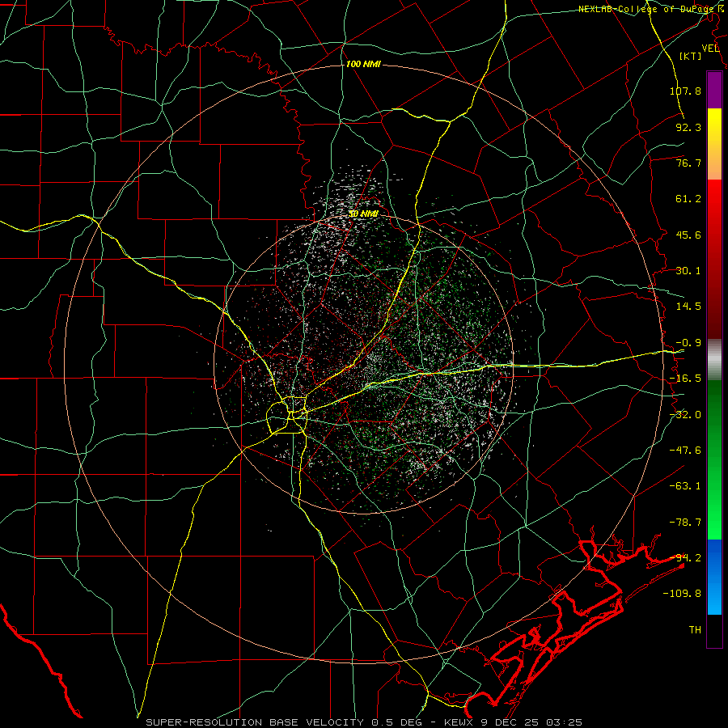Click the purple segment of velocity color bar
Screen dimensions: 728x728
(714, 90)
